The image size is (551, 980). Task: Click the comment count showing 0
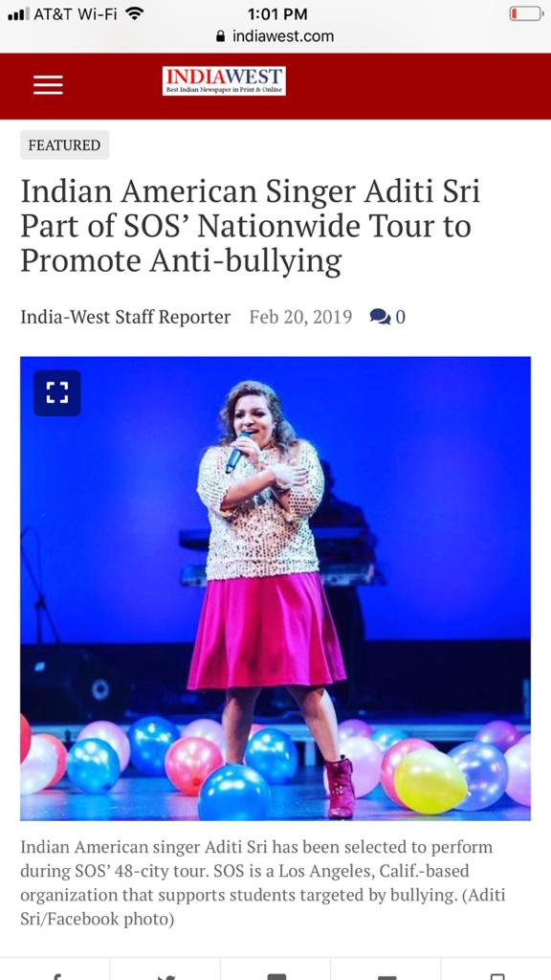click(401, 317)
